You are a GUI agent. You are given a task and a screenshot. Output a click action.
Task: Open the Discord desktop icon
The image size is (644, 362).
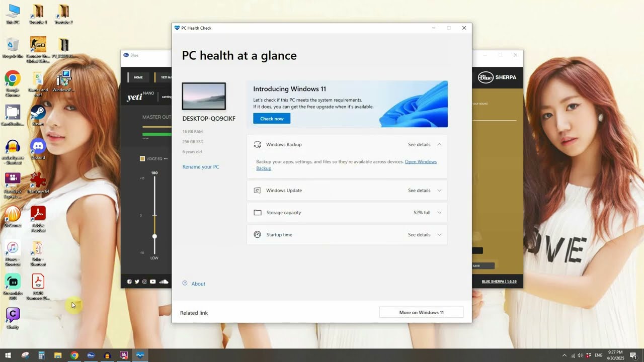pos(38,149)
